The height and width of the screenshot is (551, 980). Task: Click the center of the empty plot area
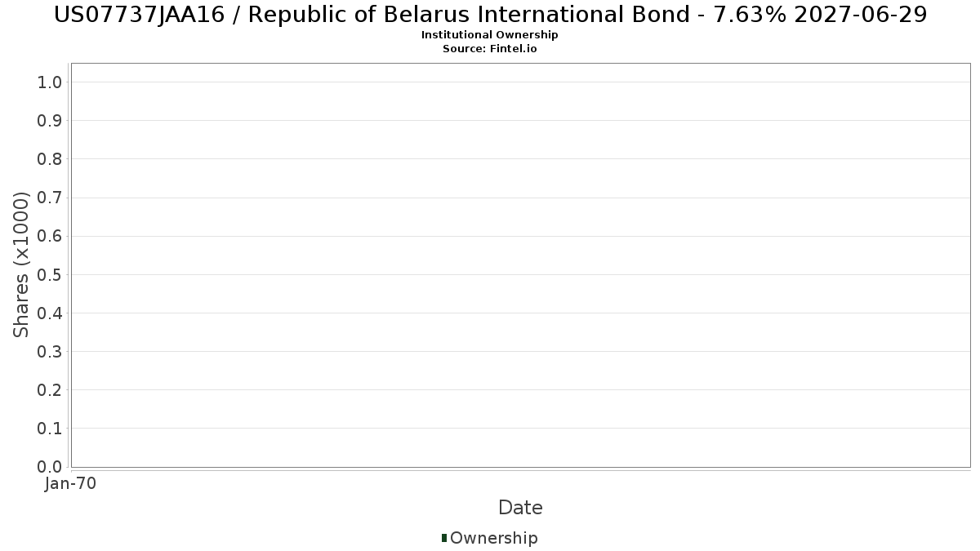[520, 264]
